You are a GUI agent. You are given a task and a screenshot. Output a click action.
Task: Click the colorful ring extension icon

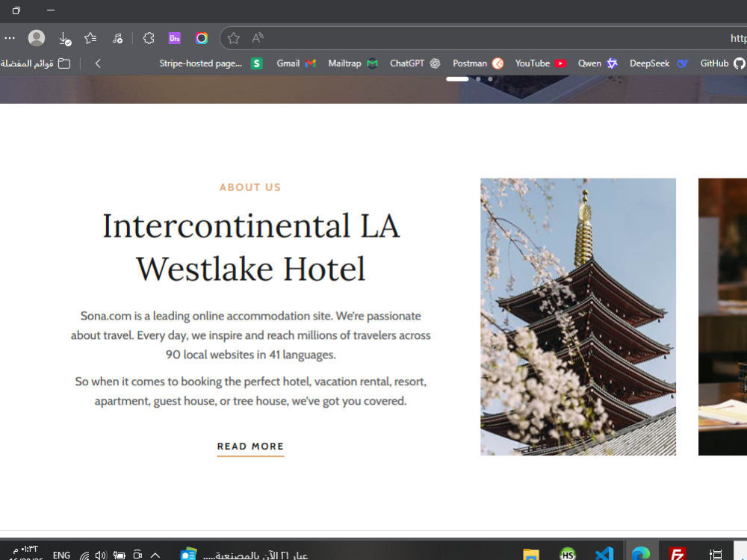coord(202,38)
